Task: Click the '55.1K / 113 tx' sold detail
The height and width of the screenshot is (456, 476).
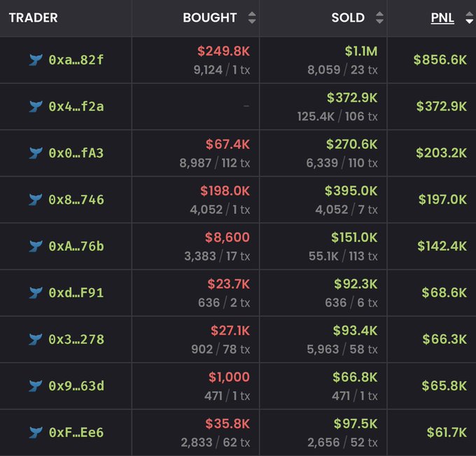Action: 343,256
